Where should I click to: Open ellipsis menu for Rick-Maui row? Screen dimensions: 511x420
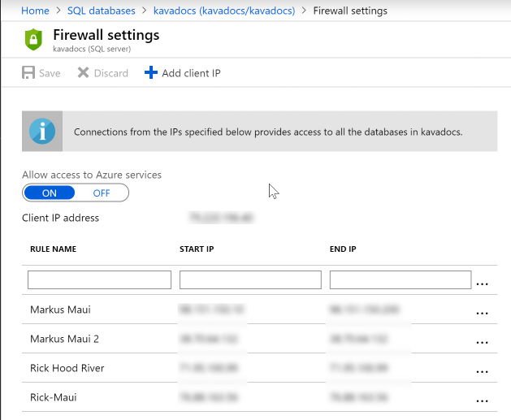click(x=482, y=401)
